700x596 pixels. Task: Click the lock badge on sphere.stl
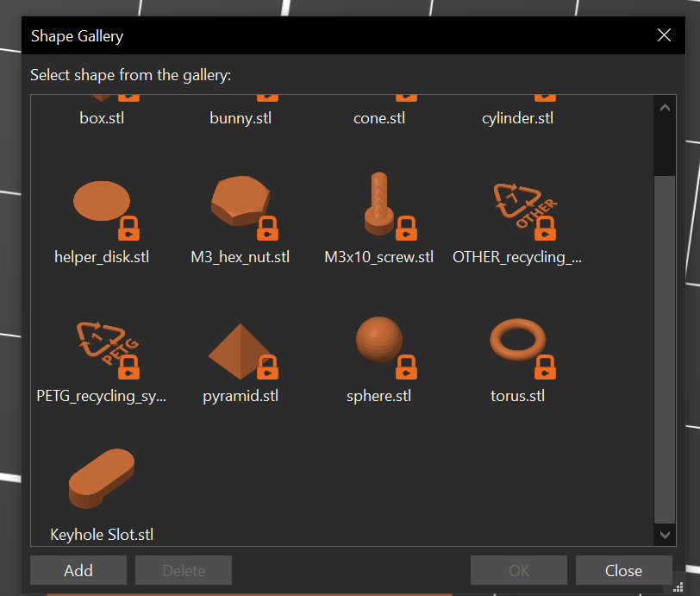point(407,367)
